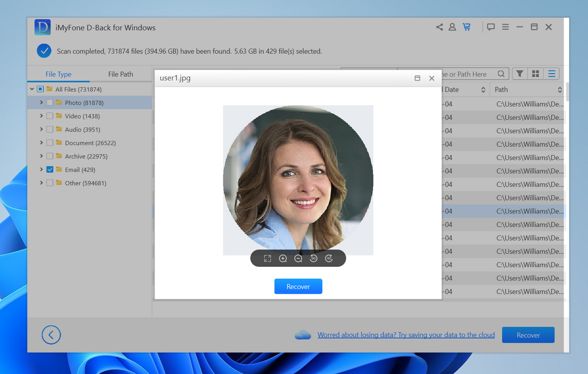This screenshot has height=374, width=588.
Task: Sort by the Path column arrows
Action: click(x=560, y=90)
